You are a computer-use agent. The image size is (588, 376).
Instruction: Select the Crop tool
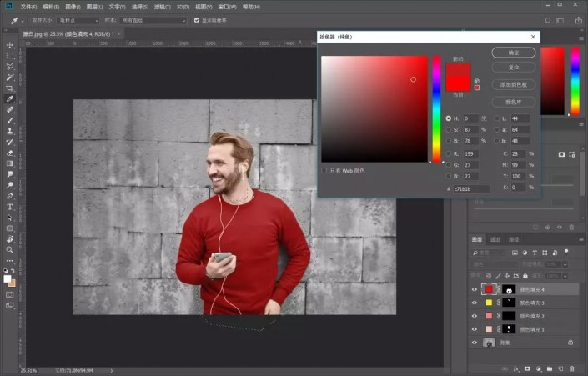click(10, 88)
